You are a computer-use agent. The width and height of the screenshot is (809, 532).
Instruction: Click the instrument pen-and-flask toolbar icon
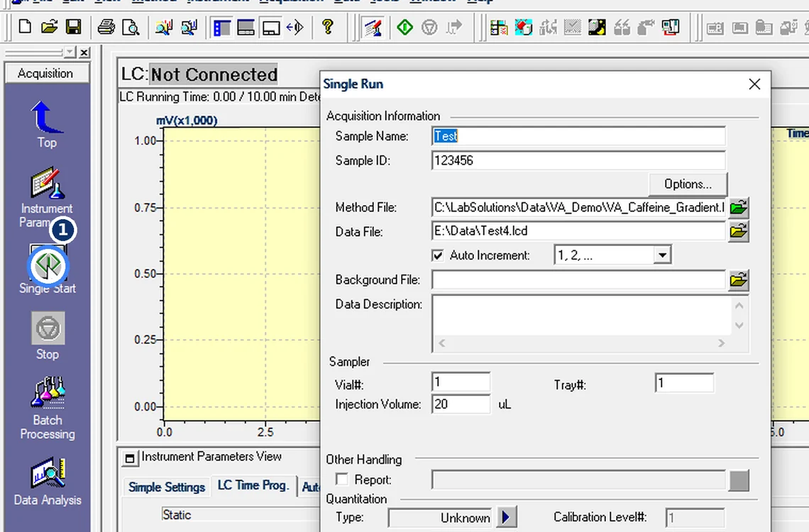point(373,28)
